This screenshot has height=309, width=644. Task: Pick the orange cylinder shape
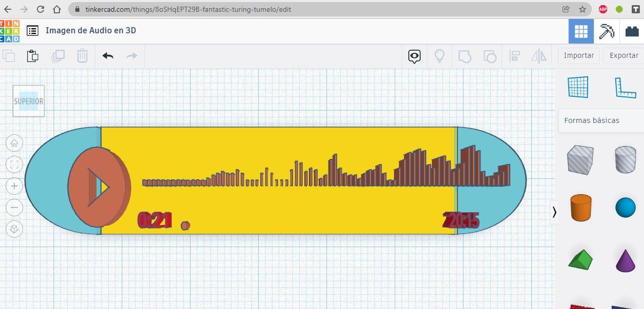tap(580, 208)
